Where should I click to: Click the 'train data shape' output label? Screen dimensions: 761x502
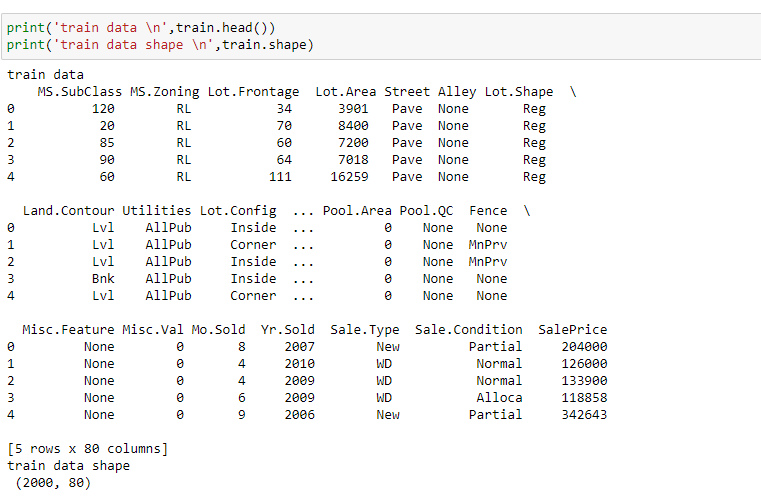[x=68, y=466]
